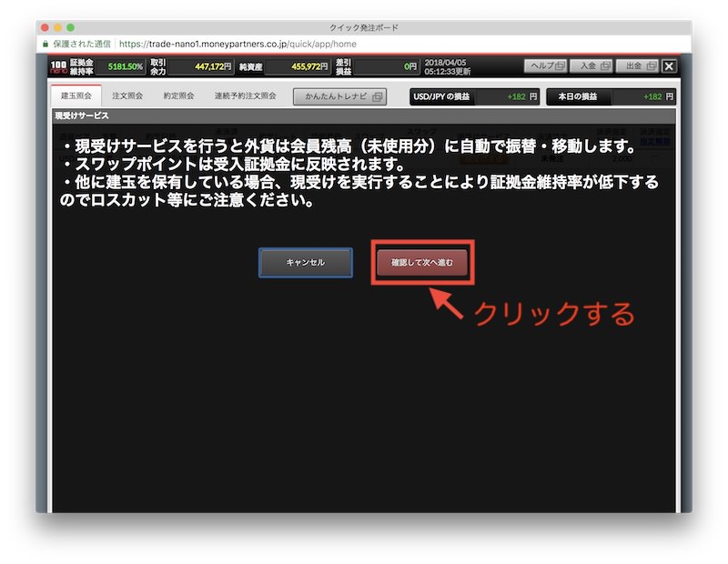
Task: Click the USD/JPYの損益 +182 panel
Action: [x=474, y=96]
